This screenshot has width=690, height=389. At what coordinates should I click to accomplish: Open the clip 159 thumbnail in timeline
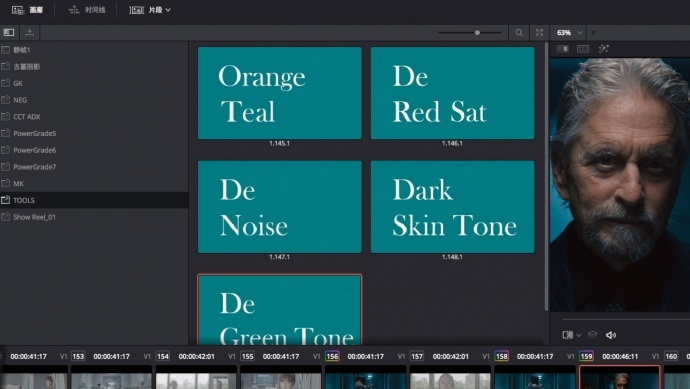point(620,378)
